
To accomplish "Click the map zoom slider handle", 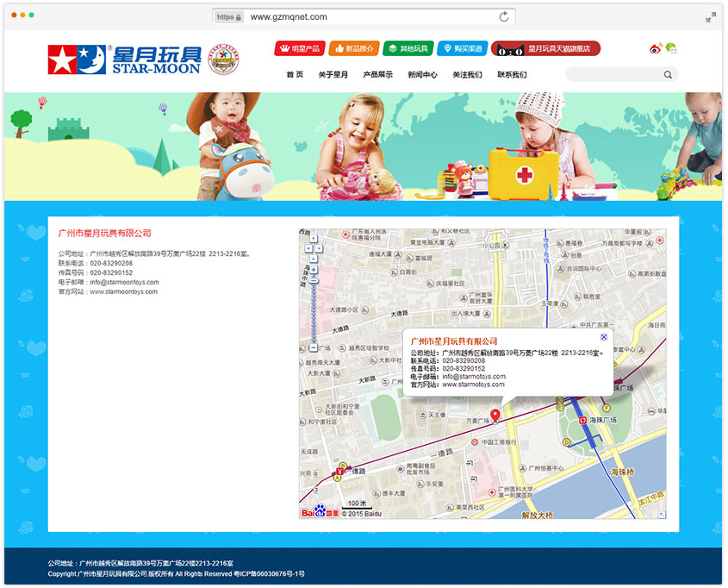I will coord(314,280).
